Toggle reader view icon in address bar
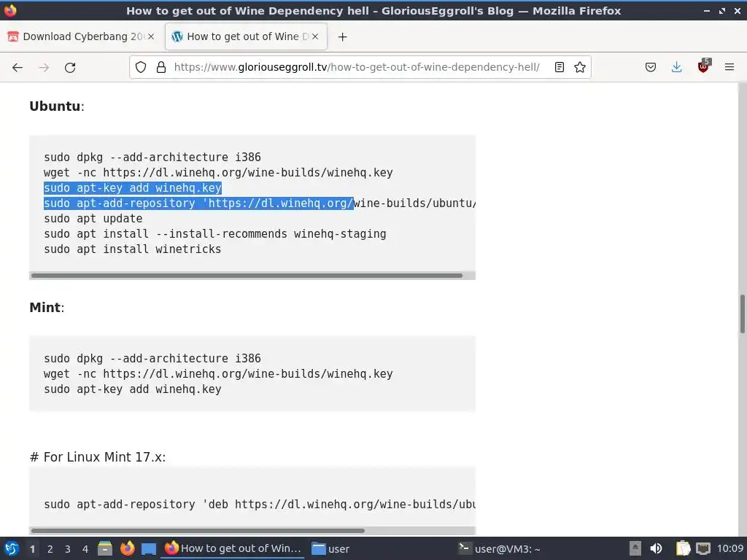 pyautogui.click(x=560, y=67)
